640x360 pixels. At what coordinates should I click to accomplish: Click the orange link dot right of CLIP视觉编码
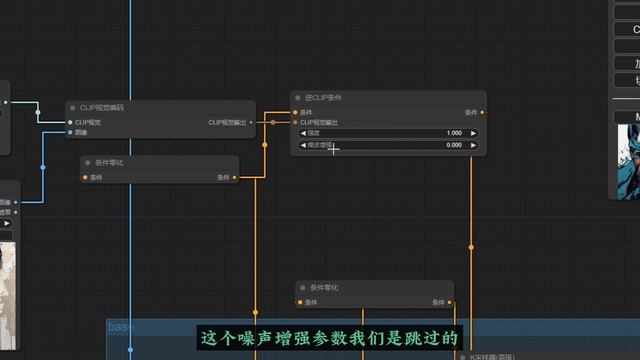(264, 145)
